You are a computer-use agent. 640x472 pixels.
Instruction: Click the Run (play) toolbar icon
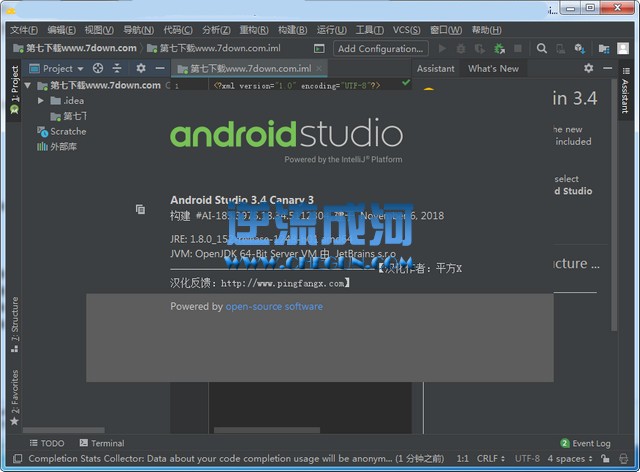coord(442,49)
